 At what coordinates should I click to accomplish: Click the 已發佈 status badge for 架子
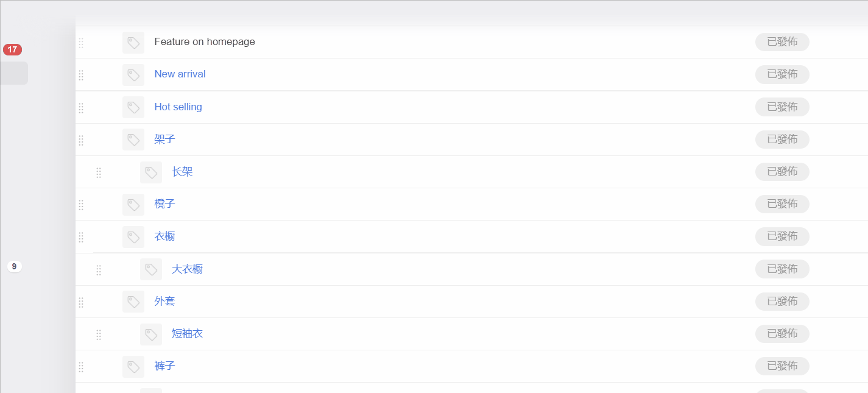(782, 140)
